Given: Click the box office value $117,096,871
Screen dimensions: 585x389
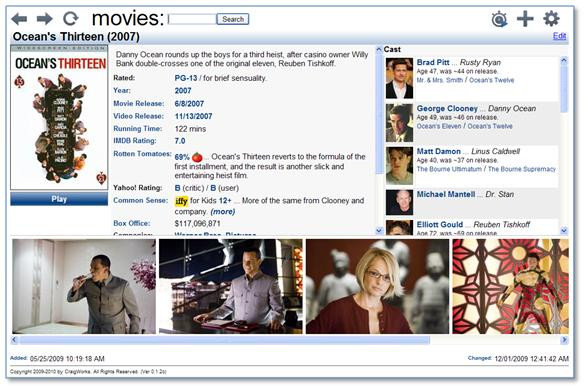Looking at the screenshot, I should tap(197, 223).
